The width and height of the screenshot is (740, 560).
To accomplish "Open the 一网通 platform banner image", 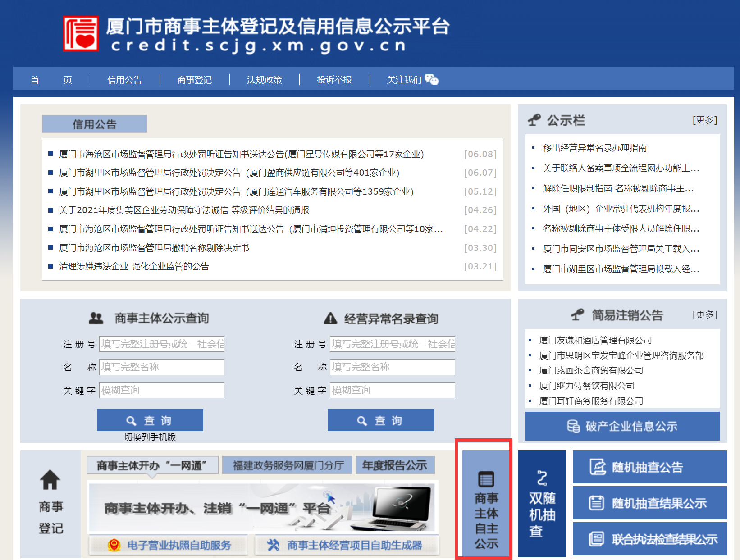I will (262, 507).
